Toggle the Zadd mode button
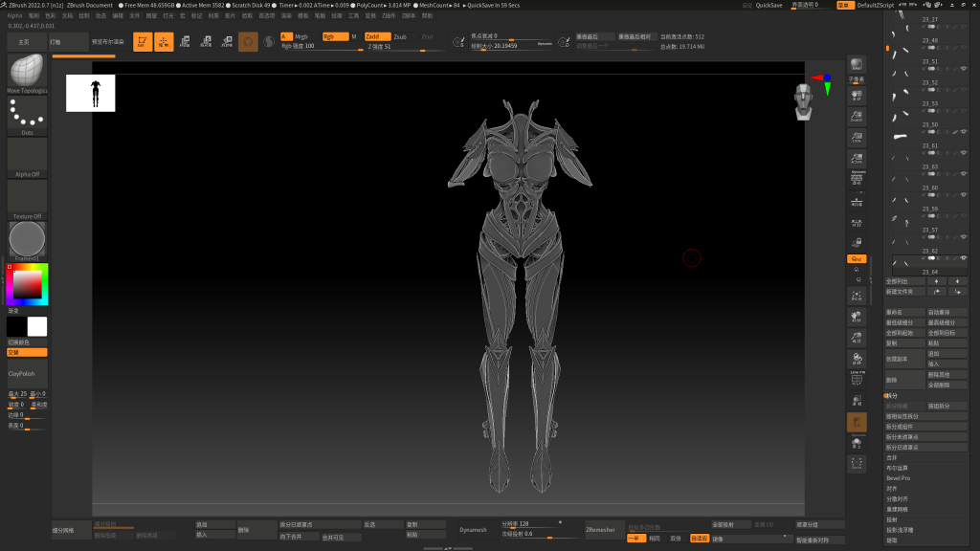 [x=377, y=36]
